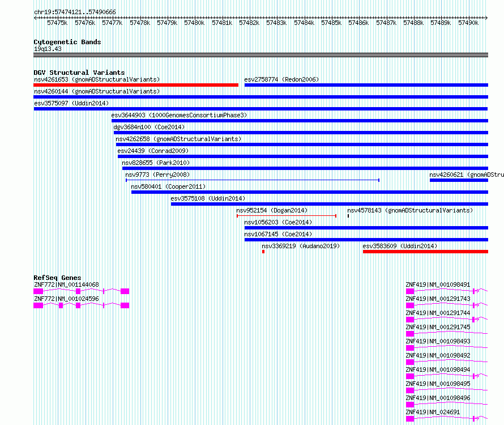Select esv3644903 1000GenomesConsortiumPhase3 label
This screenshot has width=504, height=425.
[x=179, y=115]
